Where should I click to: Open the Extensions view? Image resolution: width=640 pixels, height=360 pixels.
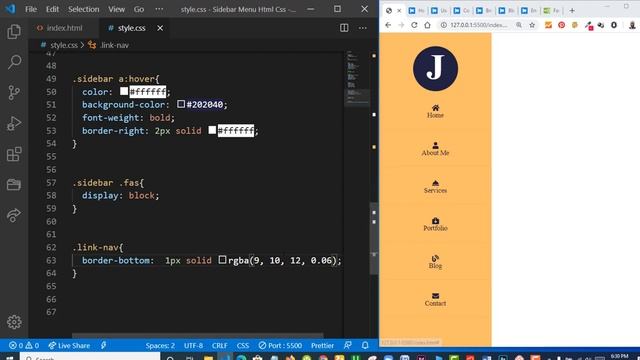(14, 154)
